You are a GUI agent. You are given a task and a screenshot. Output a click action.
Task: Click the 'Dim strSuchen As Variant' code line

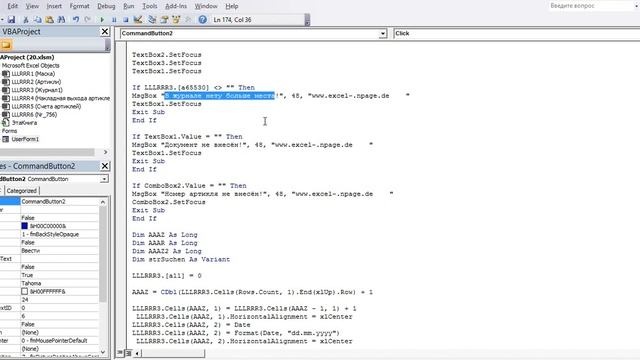[x=181, y=259]
